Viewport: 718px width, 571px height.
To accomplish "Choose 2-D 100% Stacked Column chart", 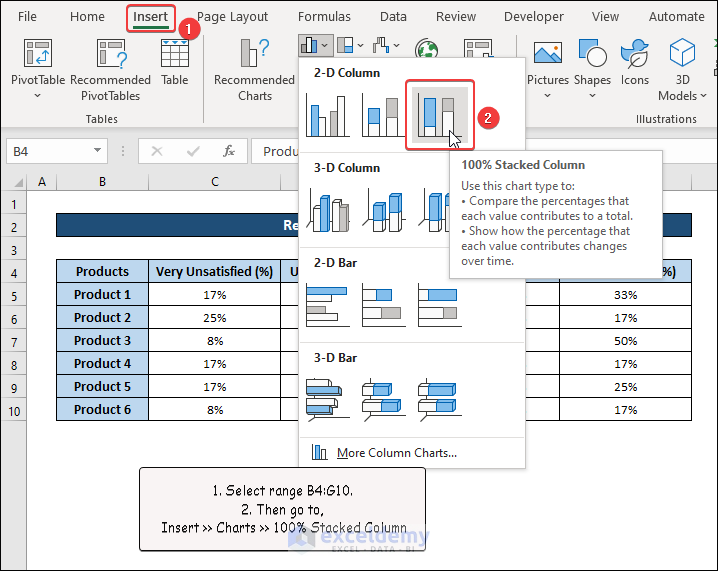I will click(x=440, y=115).
